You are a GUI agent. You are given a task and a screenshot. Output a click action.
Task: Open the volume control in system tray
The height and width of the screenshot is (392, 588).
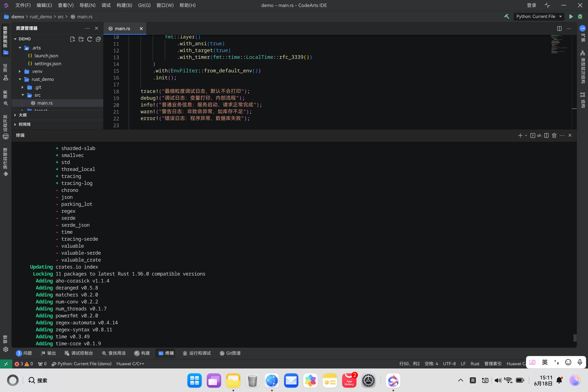498,380
